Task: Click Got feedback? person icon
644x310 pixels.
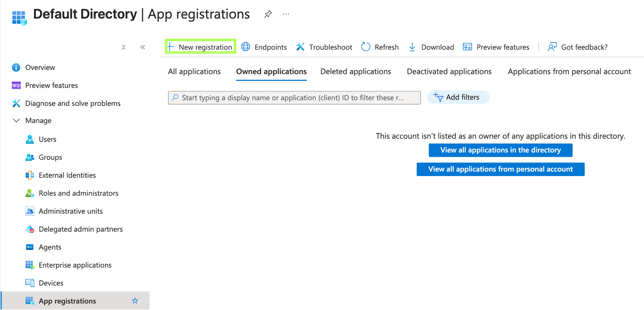Action: (x=553, y=47)
